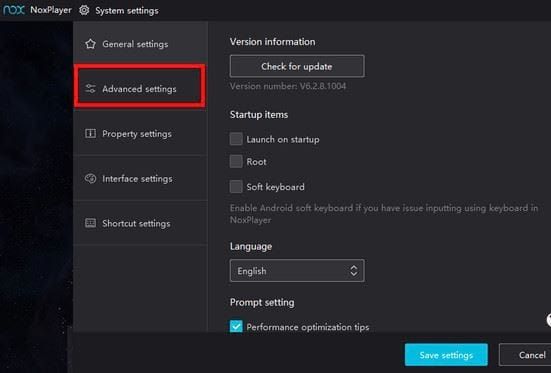Open the English language dropdown
Screen dimensions: 551x373
click(x=297, y=271)
